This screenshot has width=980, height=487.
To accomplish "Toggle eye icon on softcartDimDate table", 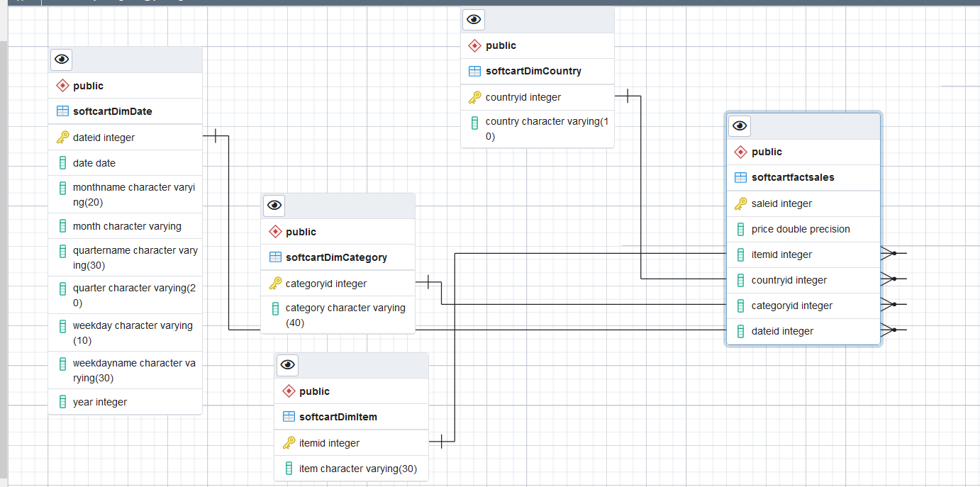I will [62, 60].
